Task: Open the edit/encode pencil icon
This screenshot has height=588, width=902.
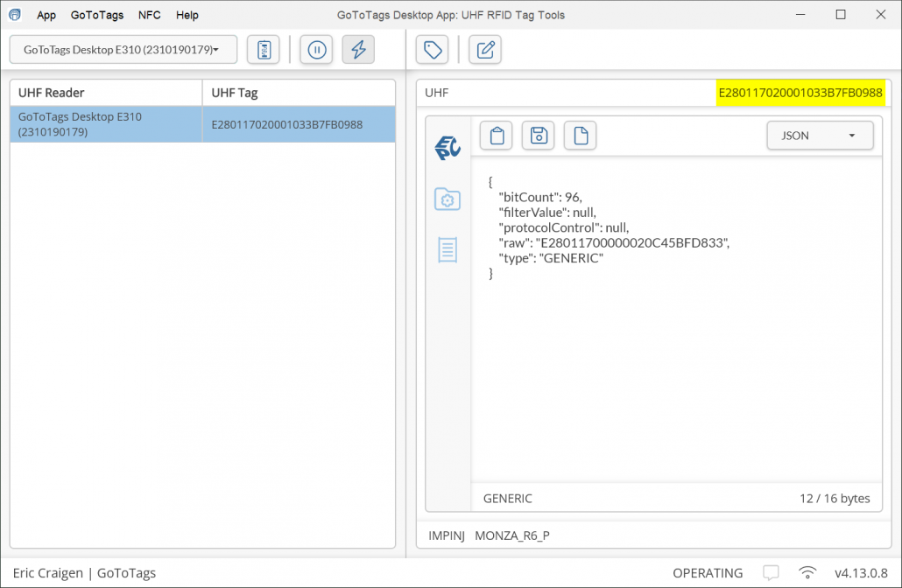Action: [x=484, y=50]
